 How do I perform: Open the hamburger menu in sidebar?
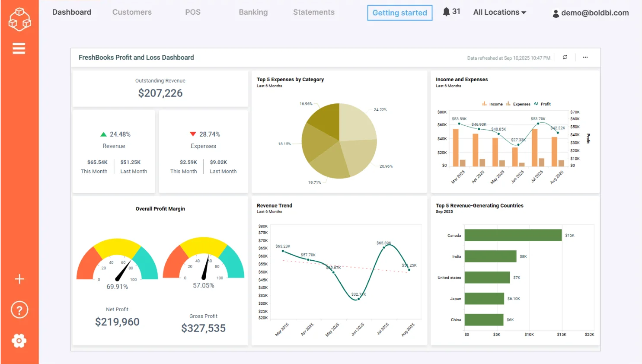pos(19,48)
